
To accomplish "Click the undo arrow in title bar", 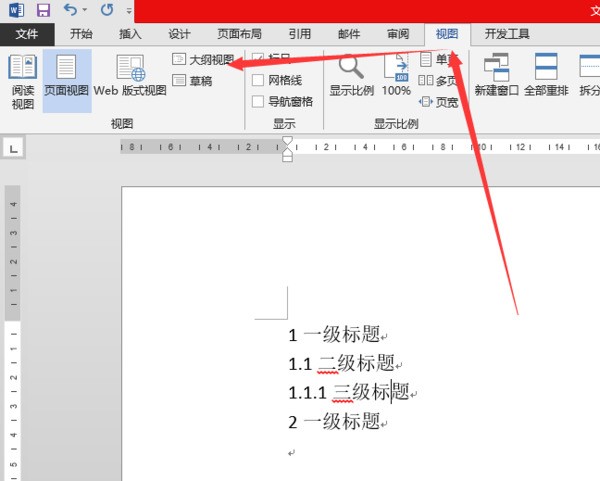I will [x=70, y=10].
